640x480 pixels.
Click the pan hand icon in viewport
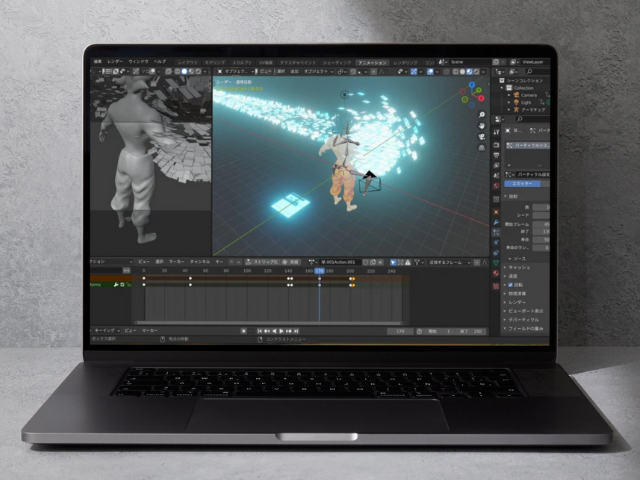tap(482, 126)
